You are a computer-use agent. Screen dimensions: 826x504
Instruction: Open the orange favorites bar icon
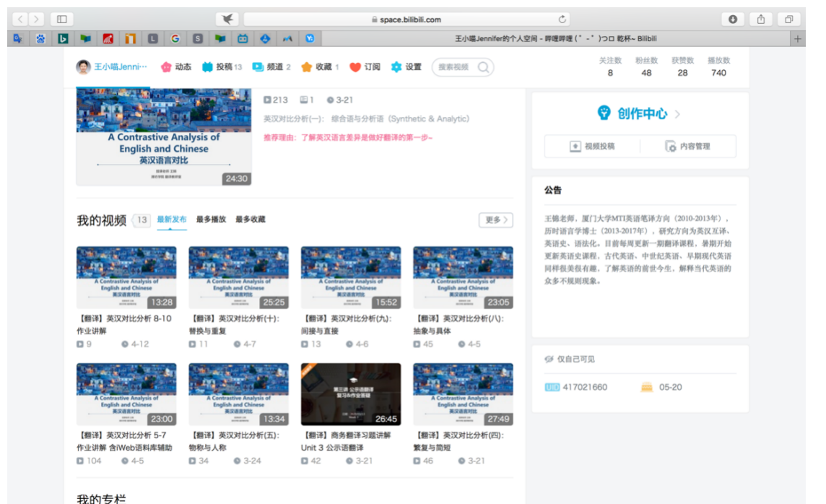(130, 38)
